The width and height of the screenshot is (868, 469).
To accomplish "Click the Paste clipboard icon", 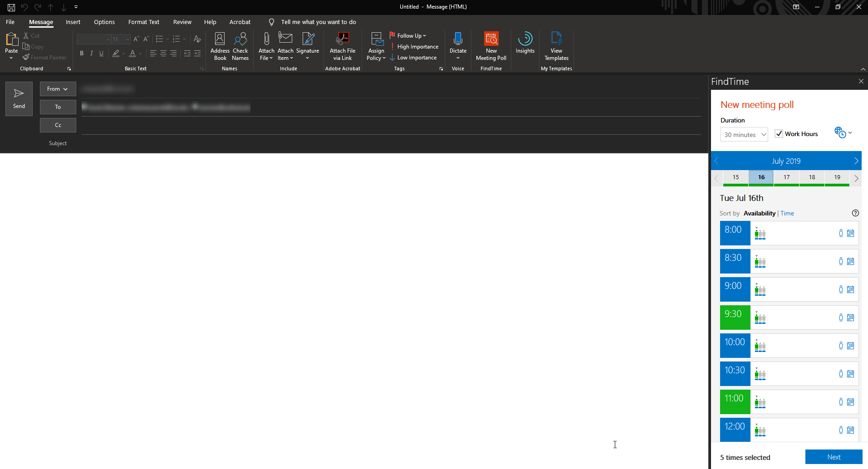I will 11,39.
